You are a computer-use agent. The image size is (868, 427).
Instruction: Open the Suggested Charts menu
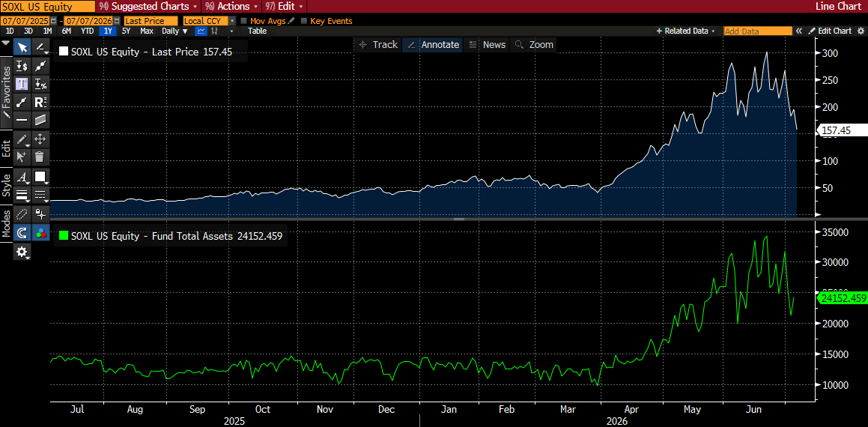(x=147, y=6)
